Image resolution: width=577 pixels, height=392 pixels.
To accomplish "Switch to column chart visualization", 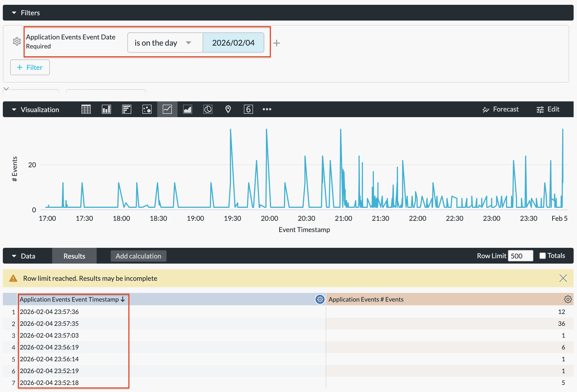I will pyautogui.click(x=106, y=109).
